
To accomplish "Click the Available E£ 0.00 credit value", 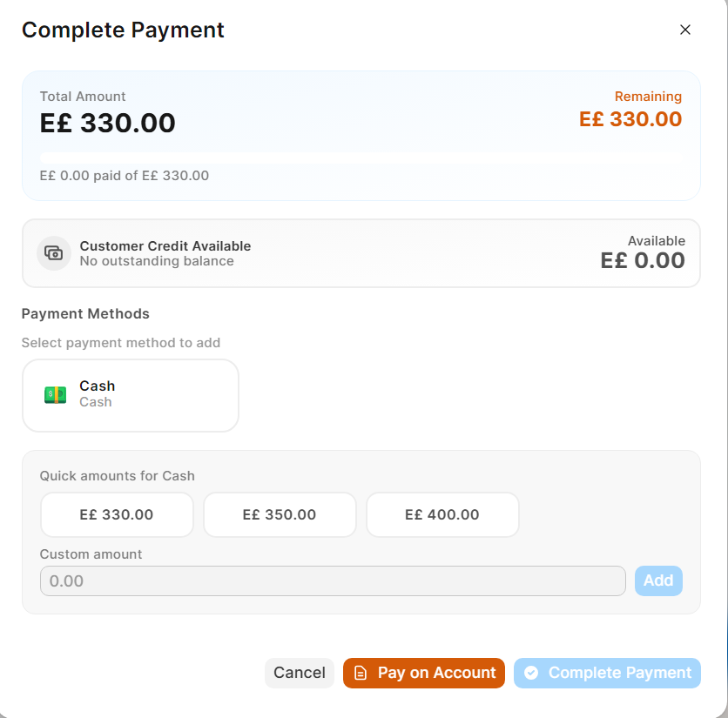I will point(643,260).
